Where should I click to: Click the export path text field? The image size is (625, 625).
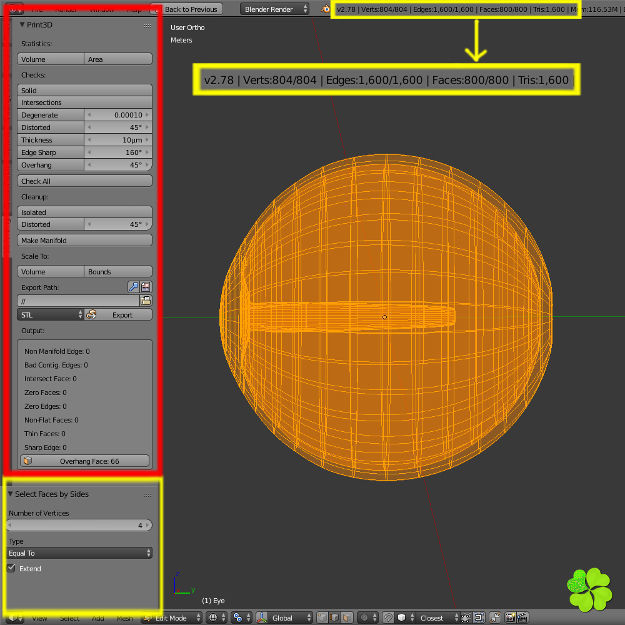click(79, 301)
